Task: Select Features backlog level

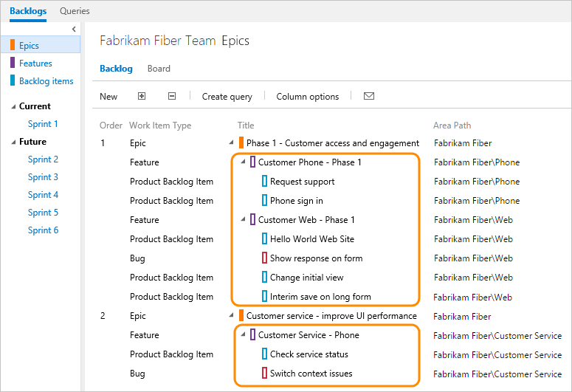Action: [35, 63]
